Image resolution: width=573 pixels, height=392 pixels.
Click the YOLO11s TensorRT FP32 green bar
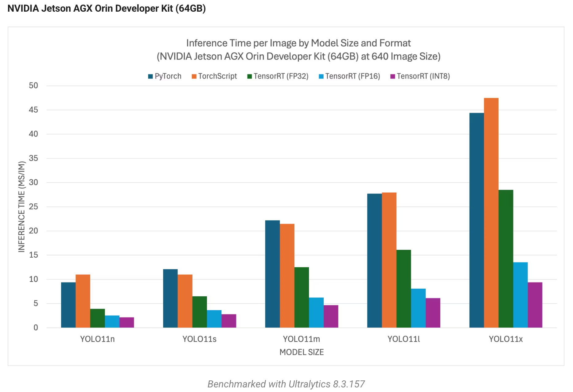[200, 312]
